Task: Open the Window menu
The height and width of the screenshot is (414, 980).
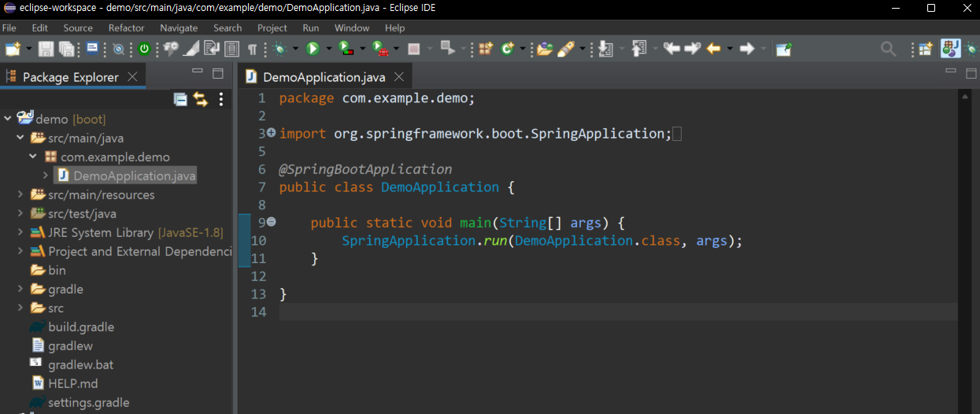Action: click(352, 28)
